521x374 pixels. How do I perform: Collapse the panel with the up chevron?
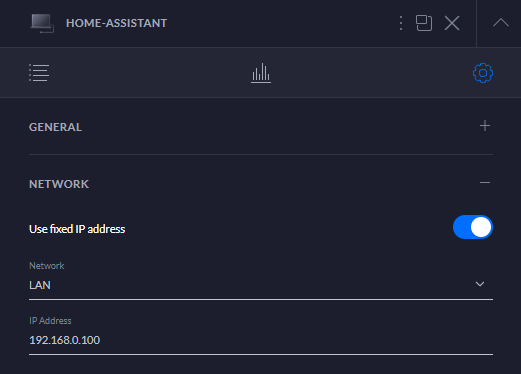coord(501,23)
